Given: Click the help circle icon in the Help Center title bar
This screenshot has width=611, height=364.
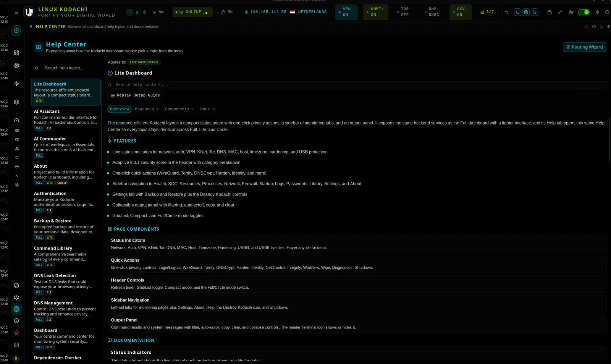Looking at the screenshot, I should 594,27.
